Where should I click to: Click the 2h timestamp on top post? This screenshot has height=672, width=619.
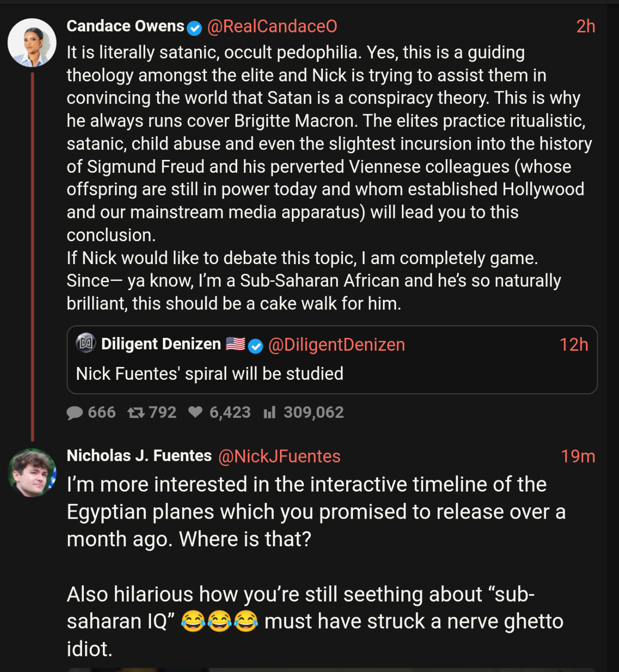(585, 27)
